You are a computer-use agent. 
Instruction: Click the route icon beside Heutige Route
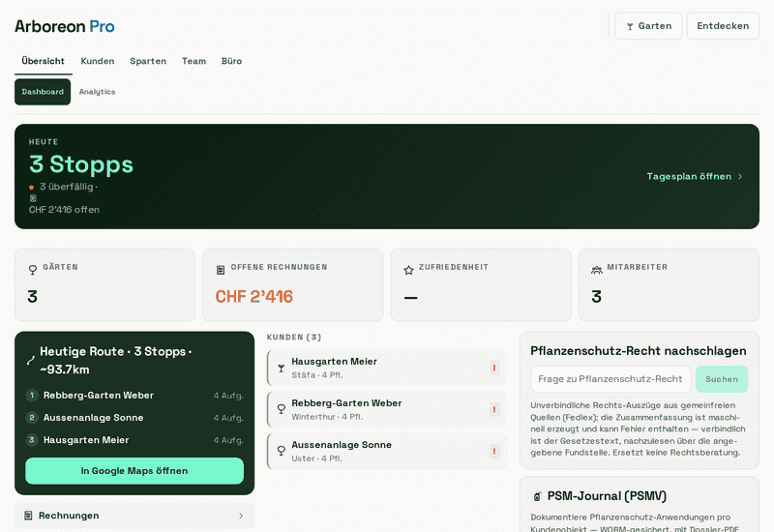pos(31,360)
